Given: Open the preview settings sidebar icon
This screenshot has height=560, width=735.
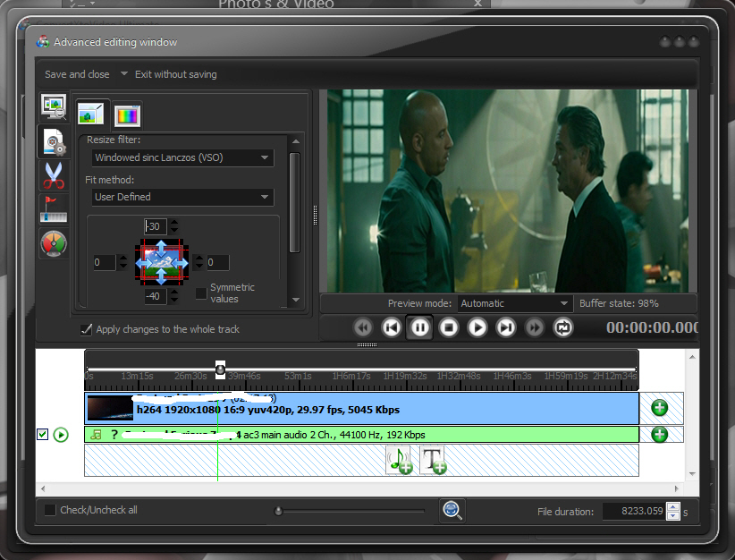Looking at the screenshot, I should 54,106.
